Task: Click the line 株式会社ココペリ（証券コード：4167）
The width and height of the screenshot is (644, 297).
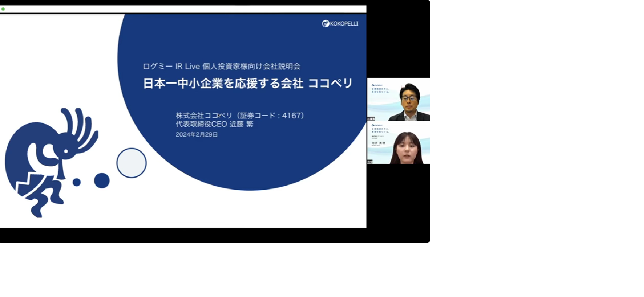Action: tap(240, 115)
